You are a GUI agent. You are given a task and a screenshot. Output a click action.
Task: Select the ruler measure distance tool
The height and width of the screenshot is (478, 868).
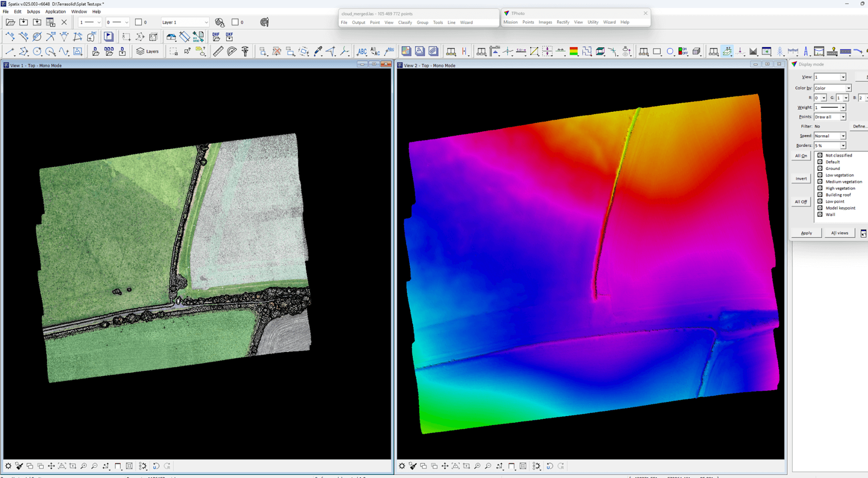pos(218,52)
